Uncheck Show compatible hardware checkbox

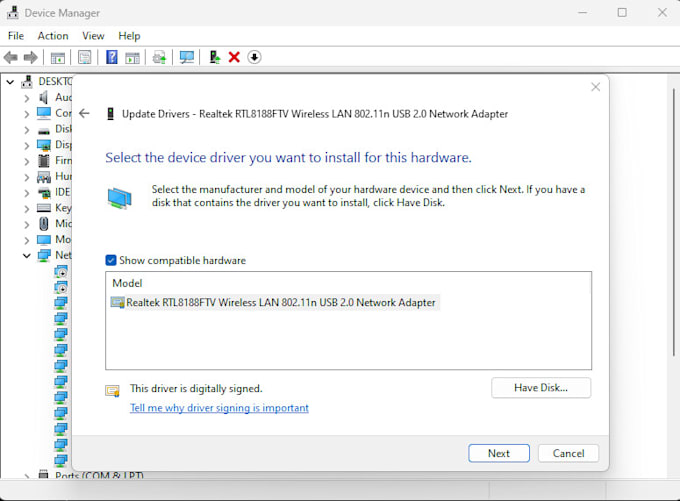111,260
